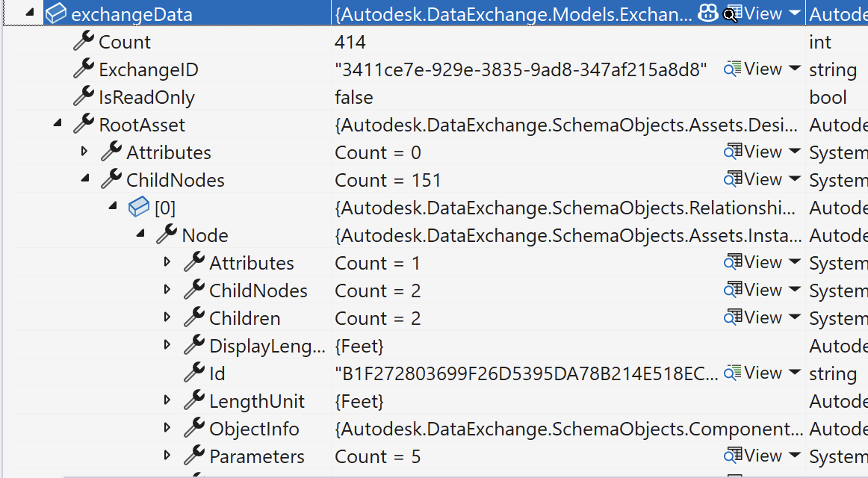Viewport: 868px width, 478px height.
Task: Open View visualizer for ChildNodes Count = 2
Action: pos(753,290)
